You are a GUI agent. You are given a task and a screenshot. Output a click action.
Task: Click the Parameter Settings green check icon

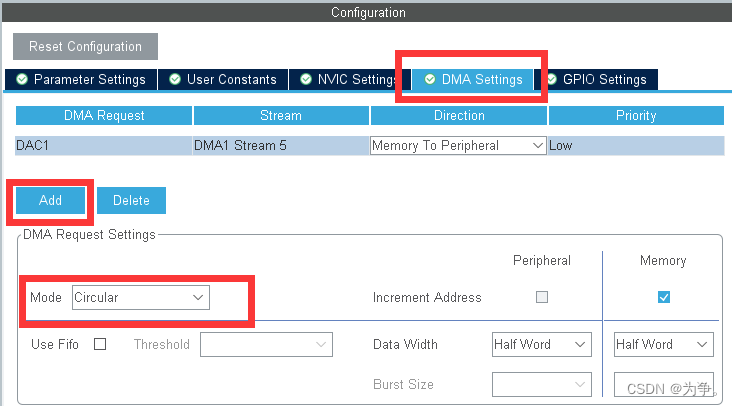pyautogui.click(x=22, y=79)
